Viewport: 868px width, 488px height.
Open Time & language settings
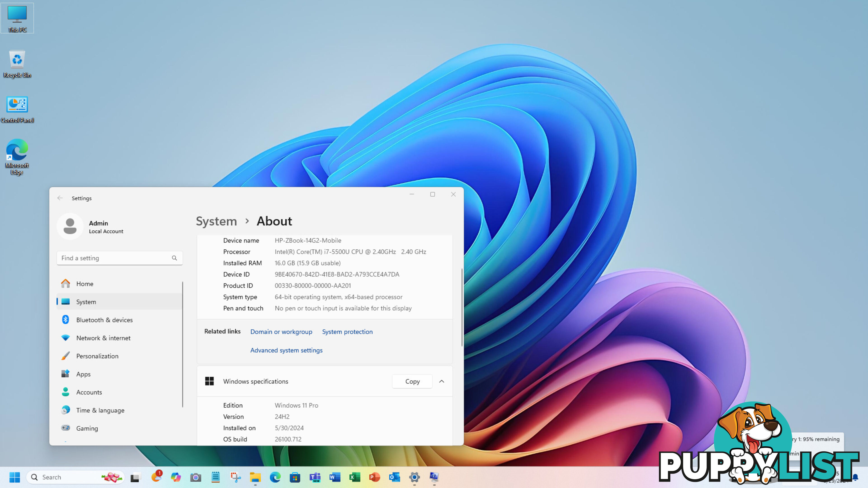click(119, 410)
